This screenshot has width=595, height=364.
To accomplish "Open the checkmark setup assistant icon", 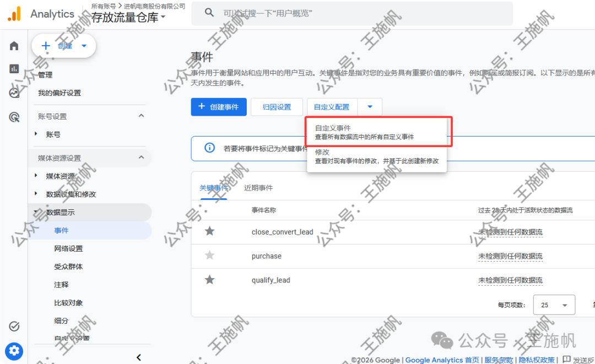I will [14, 326].
